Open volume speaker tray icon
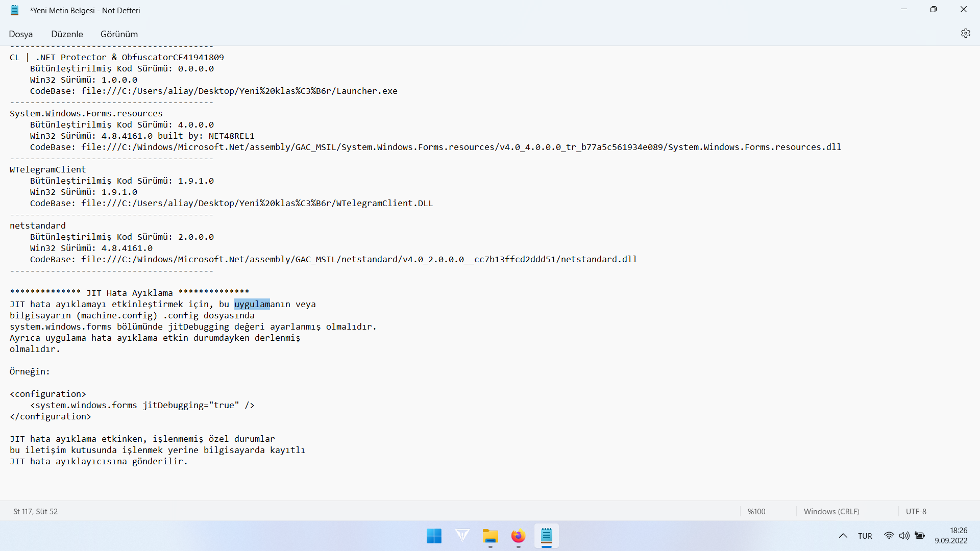The height and width of the screenshot is (551, 980). pos(904,536)
